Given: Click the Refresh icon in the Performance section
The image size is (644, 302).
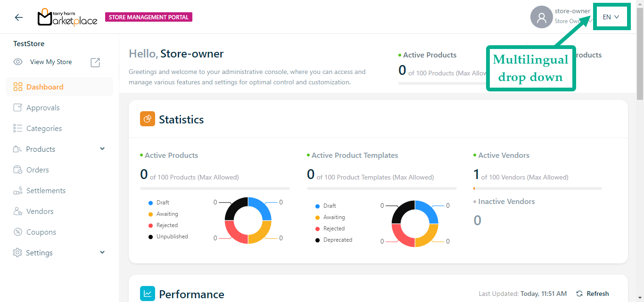Looking at the screenshot, I should coord(579,294).
